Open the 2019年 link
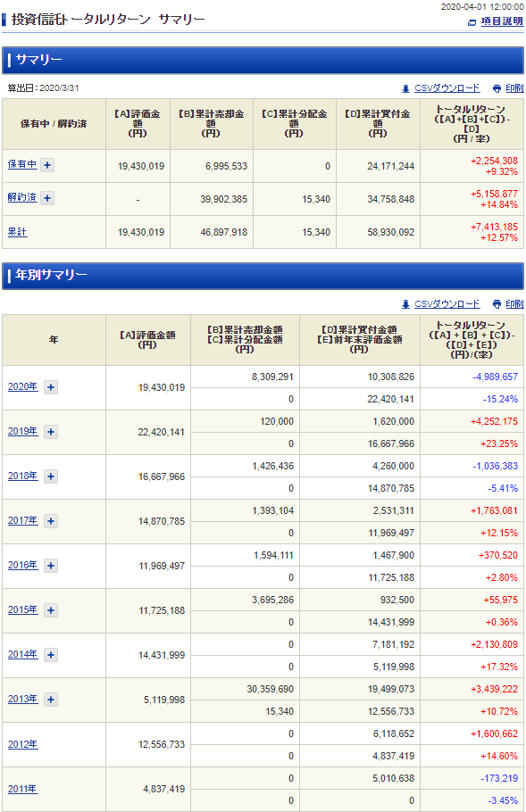The width and height of the screenshot is (526, 812). (x=23, y=431)
